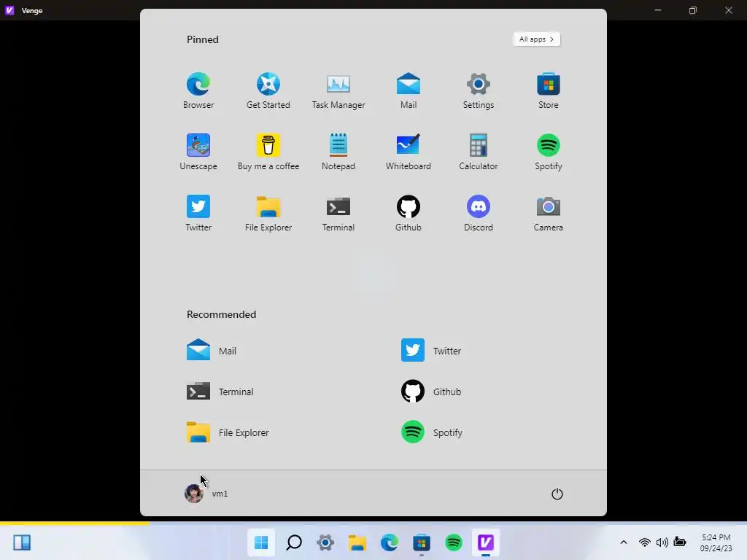Open Twitter in Recommended list
747x560 pixels.
(x=431, y=351)
